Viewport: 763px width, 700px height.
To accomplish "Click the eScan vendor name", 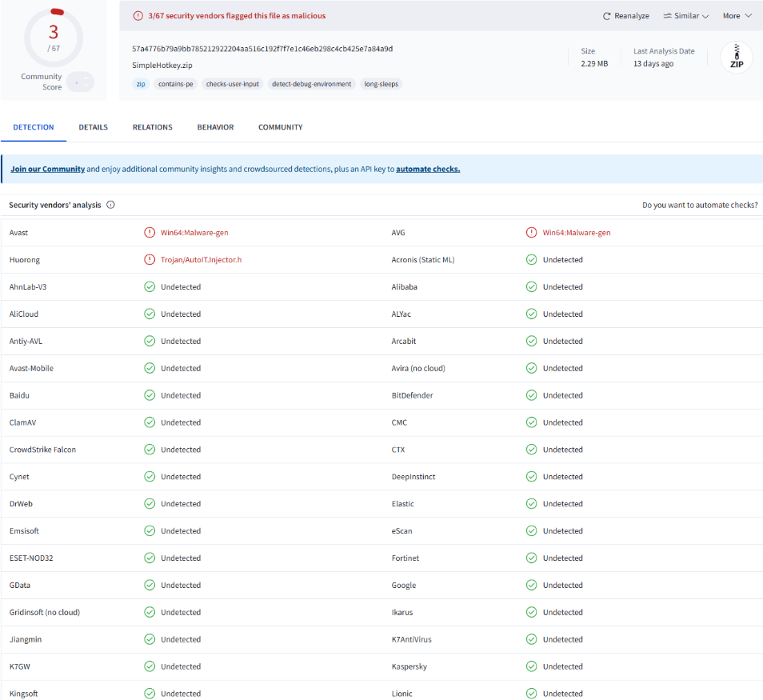I will click(402, 531).
